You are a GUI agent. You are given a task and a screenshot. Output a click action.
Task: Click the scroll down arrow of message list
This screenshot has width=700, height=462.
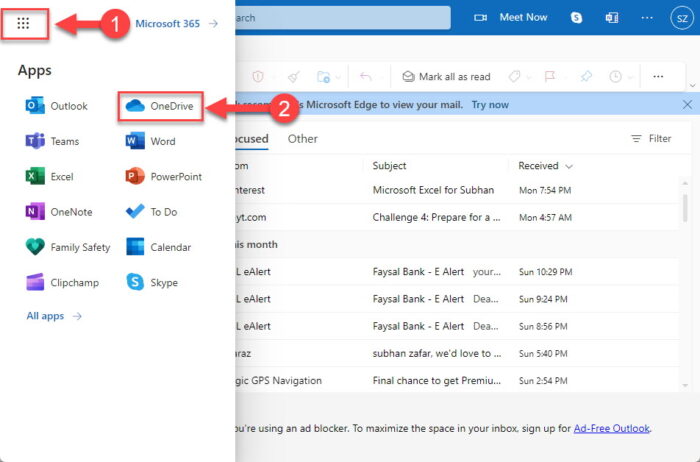685,385
